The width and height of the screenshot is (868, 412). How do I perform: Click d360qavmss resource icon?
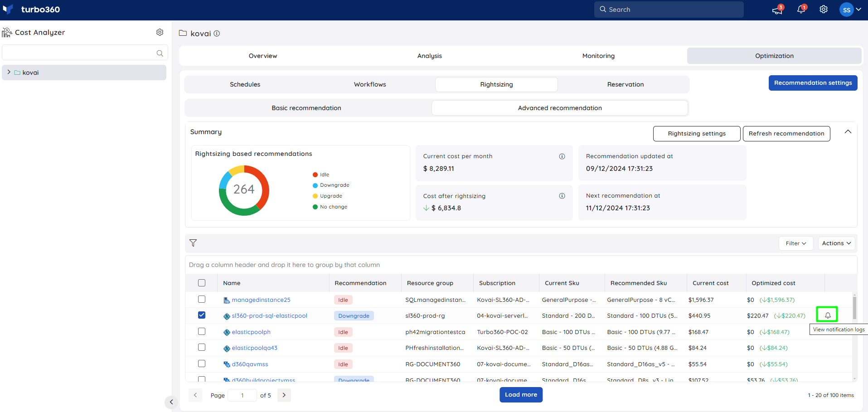click(x=227, y=364)
